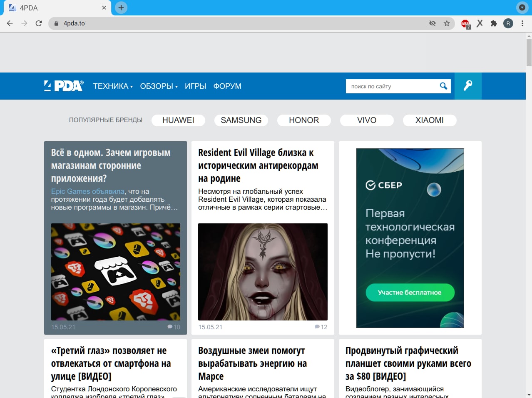Click the key login icon

(468, 86)
